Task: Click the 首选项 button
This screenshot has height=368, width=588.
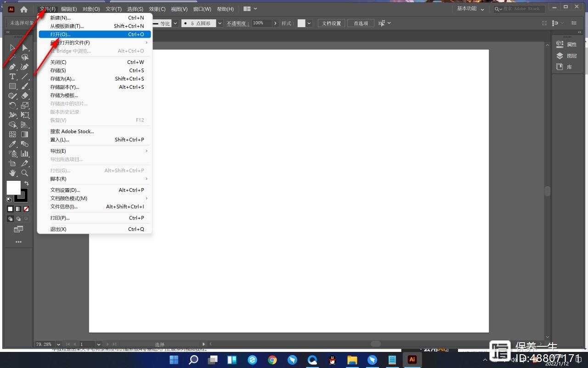Action: point(361,23)
